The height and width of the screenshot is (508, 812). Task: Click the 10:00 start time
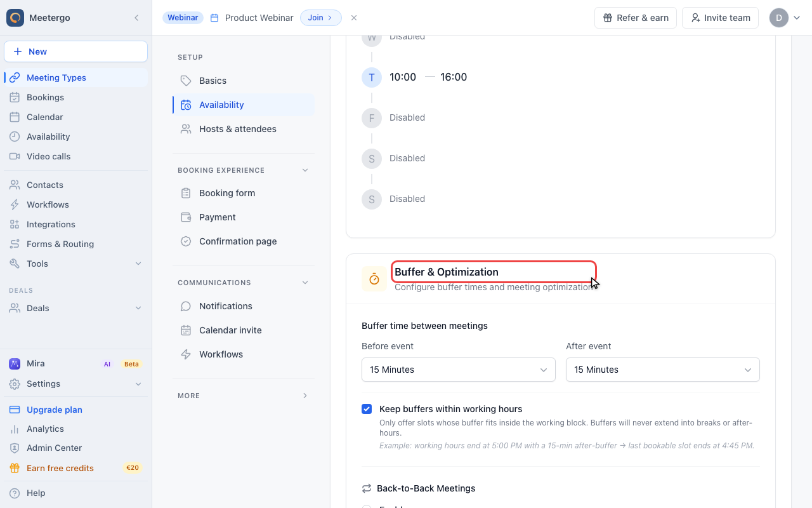403,77
